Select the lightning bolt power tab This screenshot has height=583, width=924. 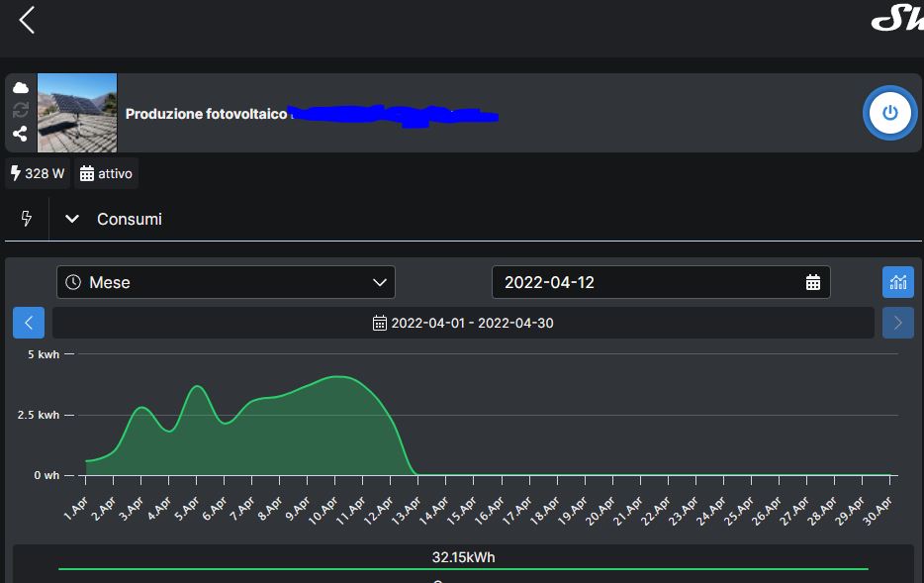coord(27,219)
